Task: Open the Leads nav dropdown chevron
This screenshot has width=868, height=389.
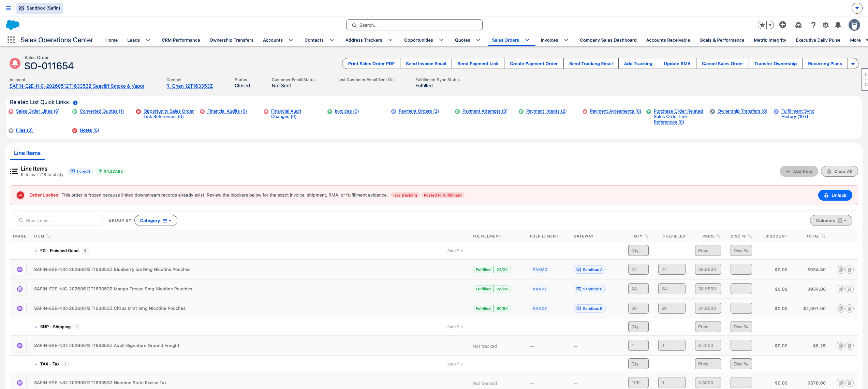Action: point(148,40)
